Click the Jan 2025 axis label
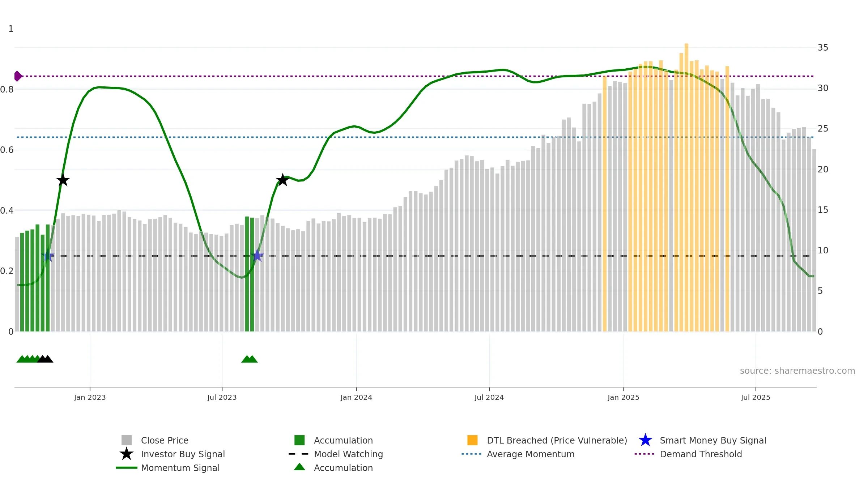 (624, 397)
